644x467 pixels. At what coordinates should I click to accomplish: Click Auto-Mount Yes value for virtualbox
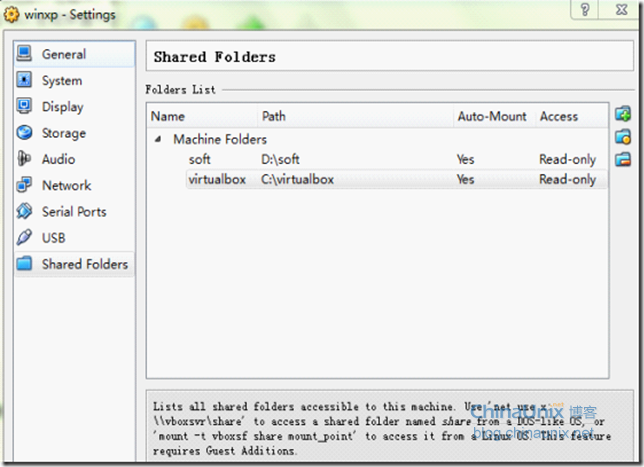(x=466, y=179)
